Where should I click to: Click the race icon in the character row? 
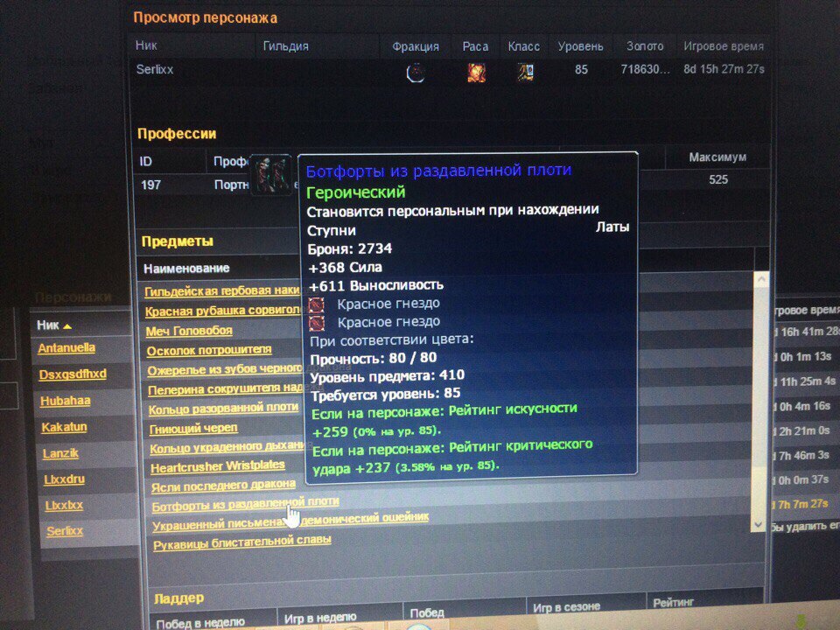coord(477,73)
